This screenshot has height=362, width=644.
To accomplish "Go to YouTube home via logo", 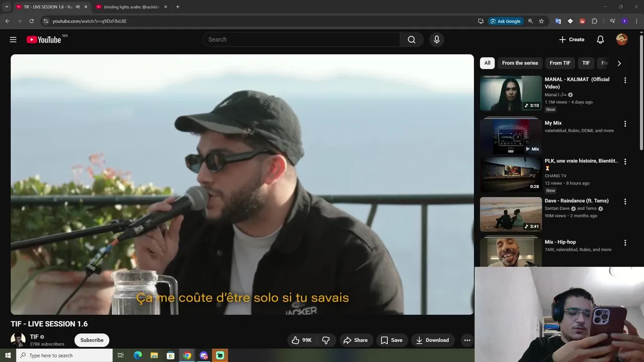I will [44, 40].
